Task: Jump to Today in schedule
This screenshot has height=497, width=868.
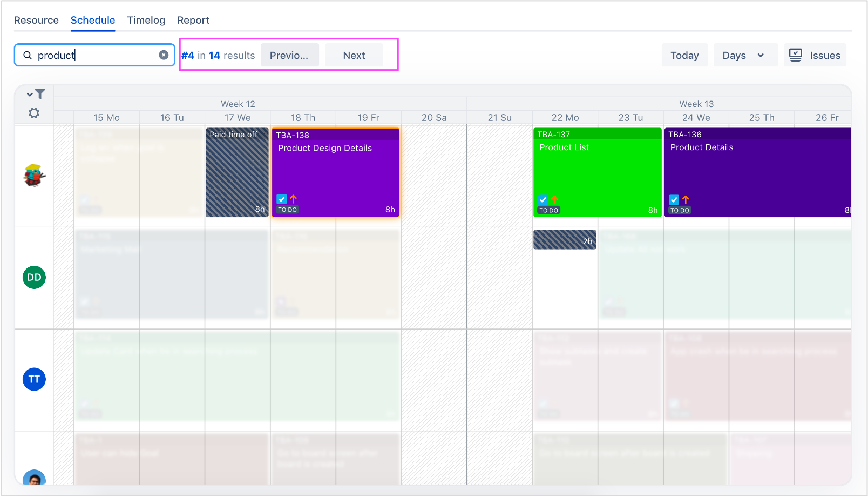Action: pyautogui.click(x=684, y=55)
